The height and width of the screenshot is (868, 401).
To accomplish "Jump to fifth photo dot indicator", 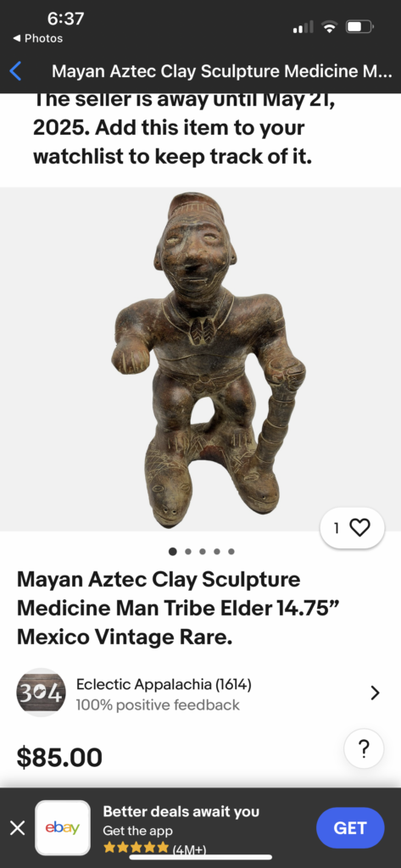I will tap(231, 551).
